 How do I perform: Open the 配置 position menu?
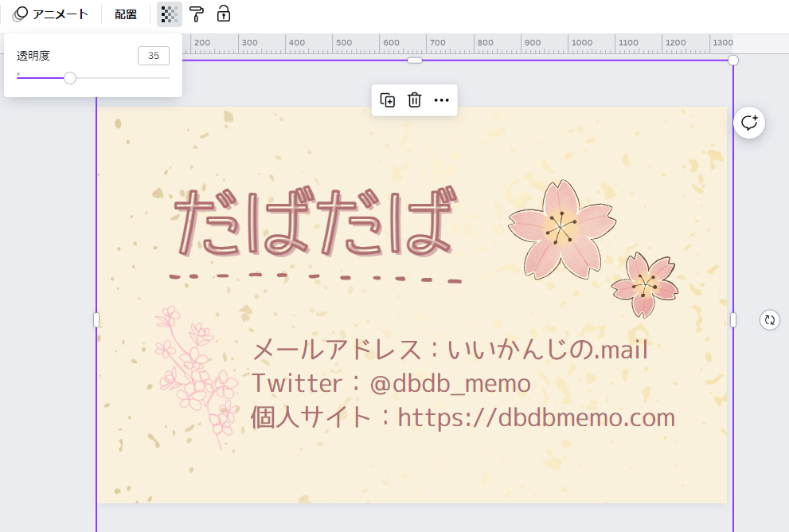point(126,14)
